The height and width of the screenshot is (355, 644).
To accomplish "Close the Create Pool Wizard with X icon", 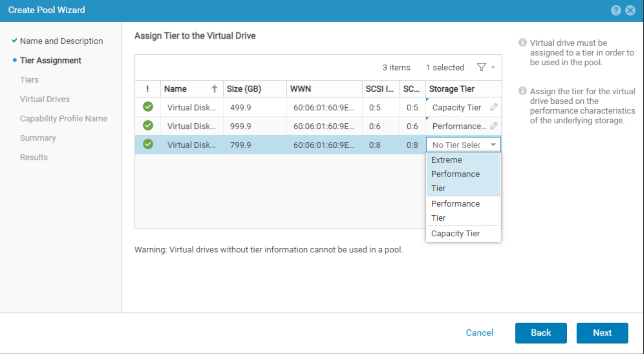I will pyautogui.click(x=630, y=10).
